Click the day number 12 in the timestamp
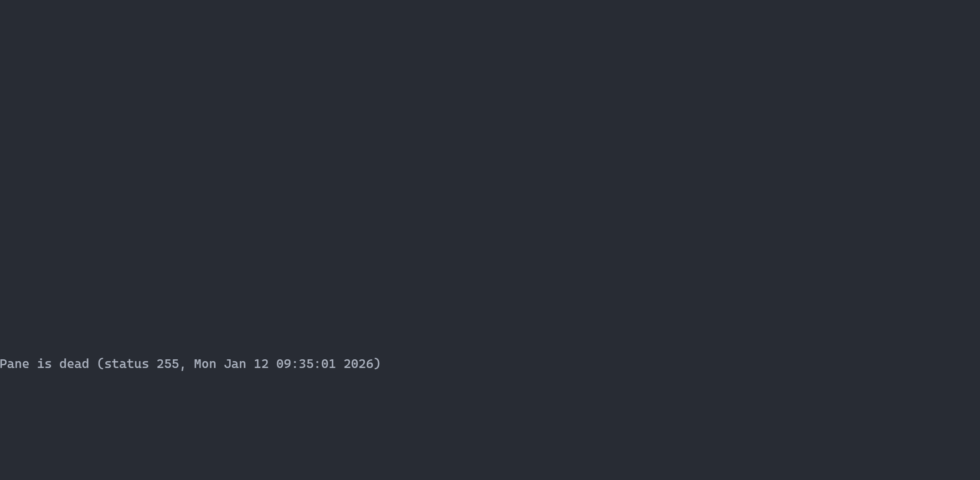This screenshot has height=480, width=980. tap(261, 364)
